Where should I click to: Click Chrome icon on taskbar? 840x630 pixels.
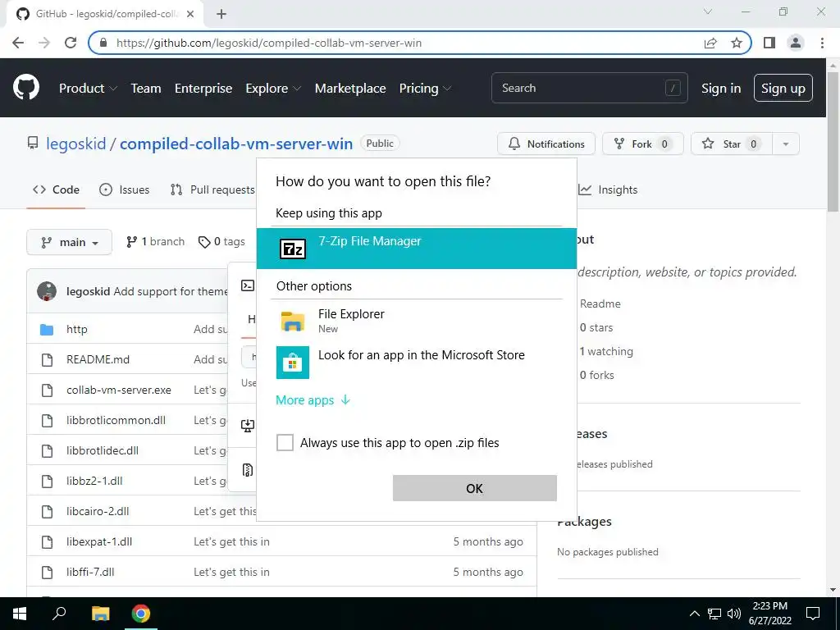tap(141, 614)
